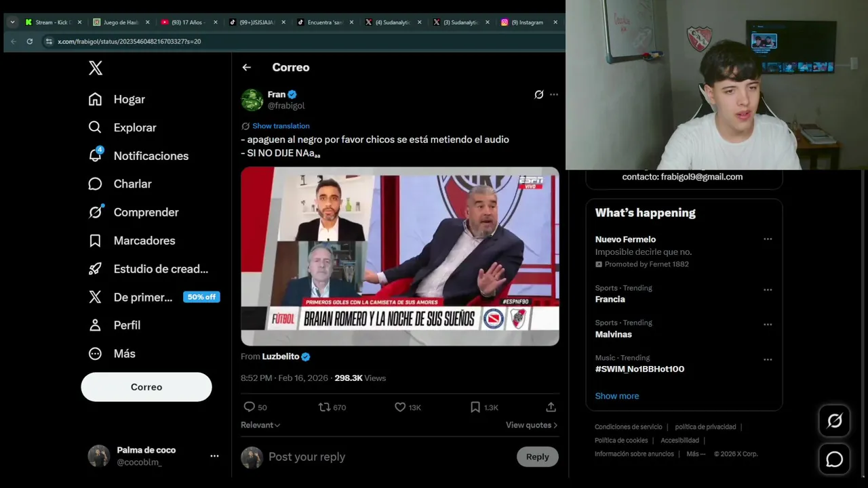The height and width of the screenshot is (488, 868).
Task: Bookmark the post with 1.3K saves
Action: coord(475,407)
